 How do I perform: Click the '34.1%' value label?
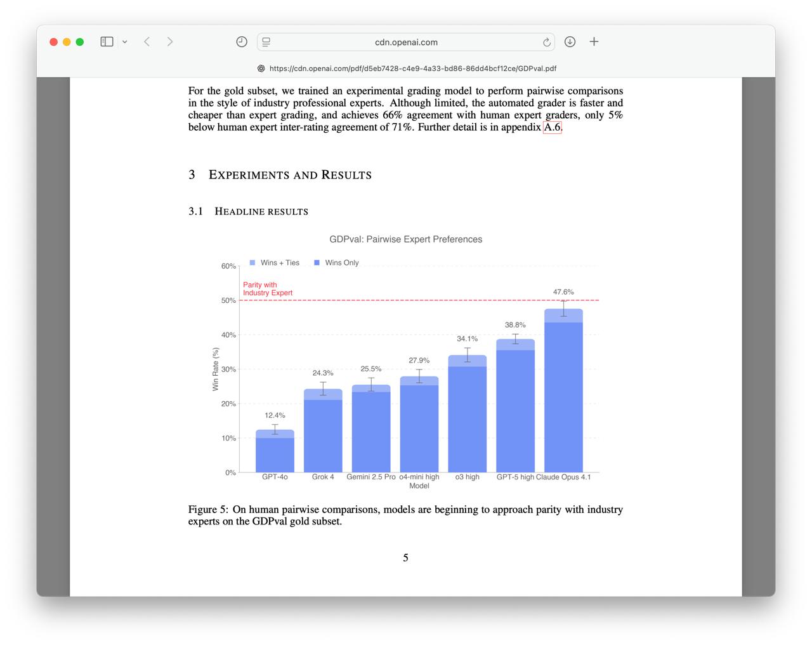(x=468, y=339)
